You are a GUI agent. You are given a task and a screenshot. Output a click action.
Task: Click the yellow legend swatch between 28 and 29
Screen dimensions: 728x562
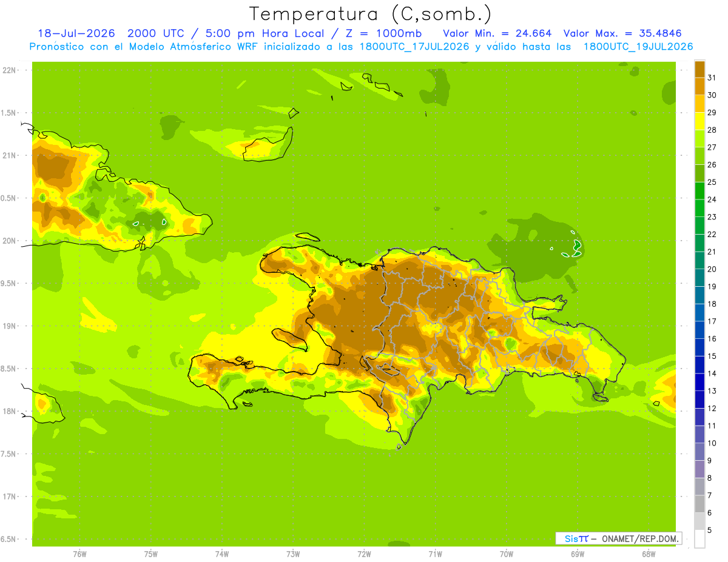(699, 121)
